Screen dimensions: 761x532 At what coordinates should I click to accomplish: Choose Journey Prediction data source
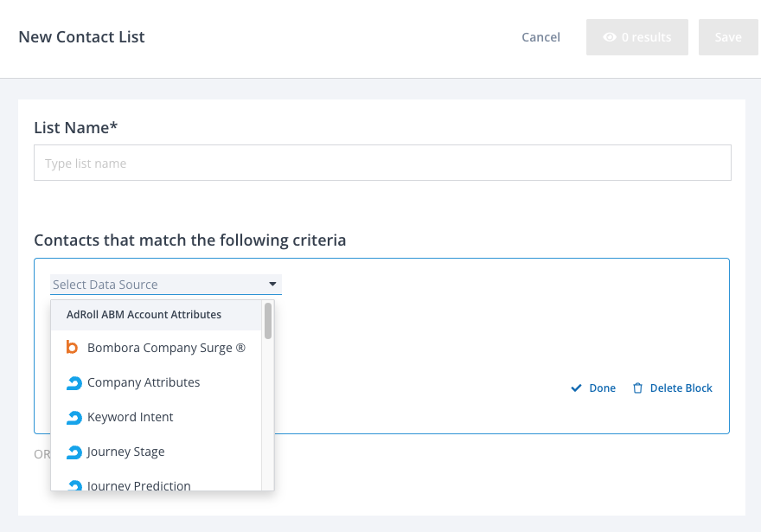coord(139,485)
